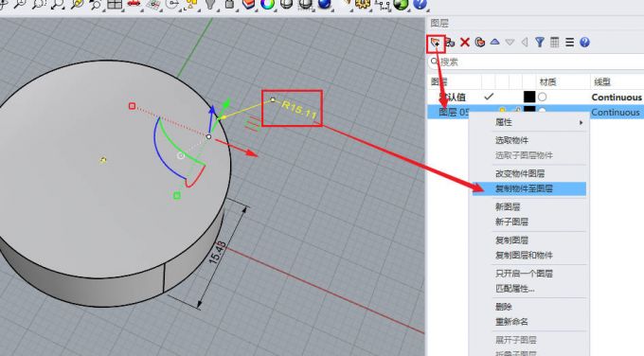Move the layer up one parent level
The width and height of the screenshot is (644, 356).
[x=525, y=42]
